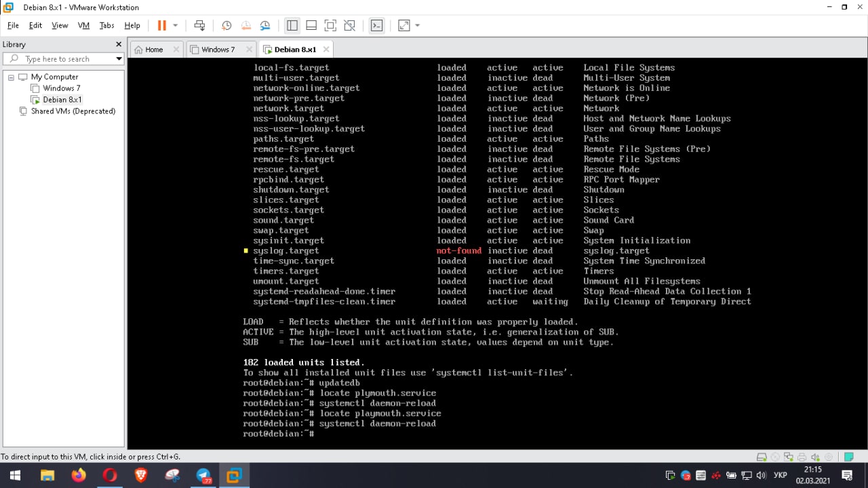The height and width of the screenshot is (488, 868).
Task: Click the Send Ctrl+Alt+Del toolbar icon
Action: point(199,25)
